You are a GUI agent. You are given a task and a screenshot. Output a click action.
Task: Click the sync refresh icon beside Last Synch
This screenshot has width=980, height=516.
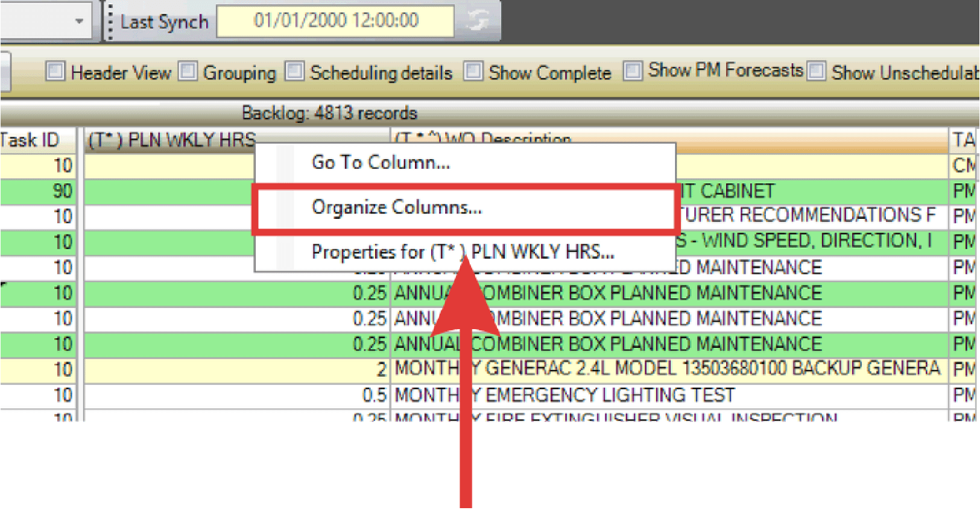(478, 20)
